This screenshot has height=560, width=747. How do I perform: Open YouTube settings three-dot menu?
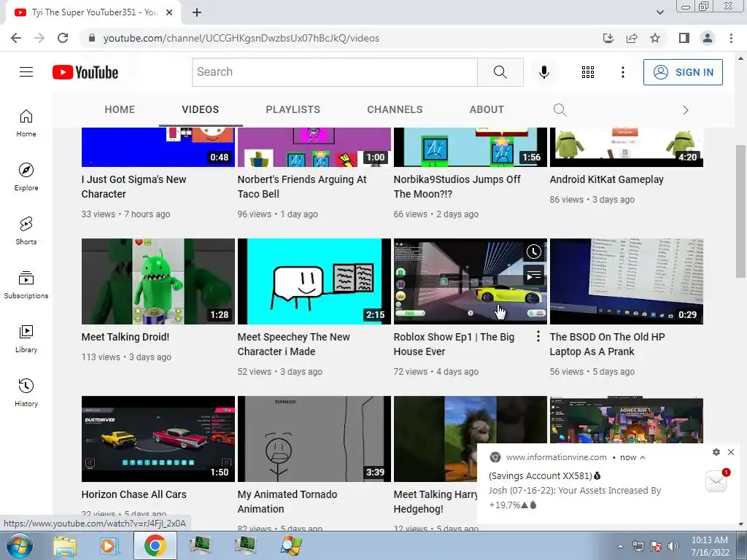[x=623, y=72]
